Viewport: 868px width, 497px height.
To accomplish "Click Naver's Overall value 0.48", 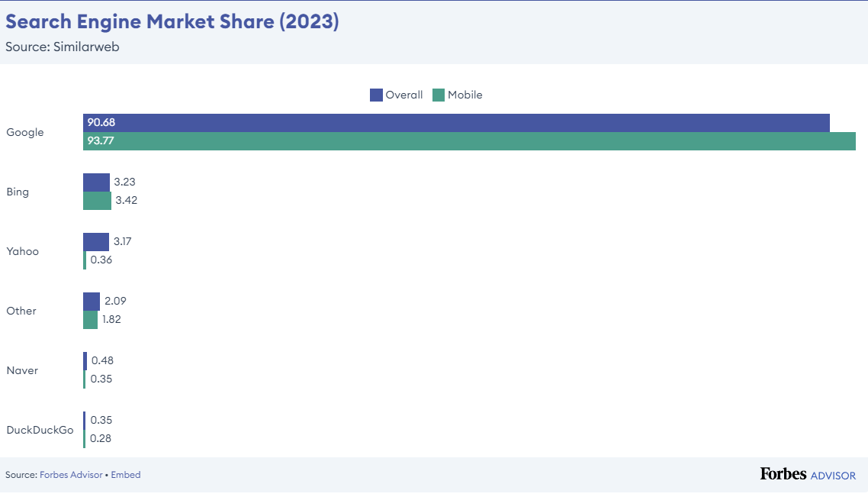I will 102,360.
